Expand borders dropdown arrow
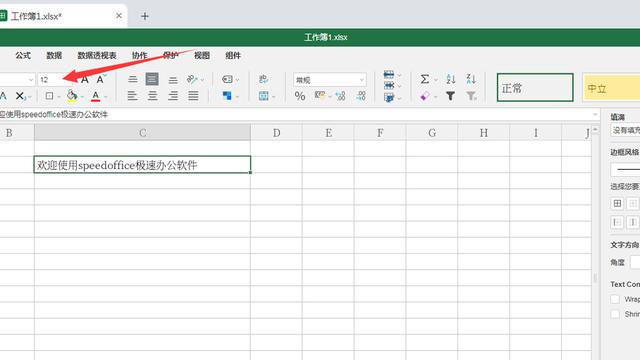640x360 pixels. (x=59, y=97)
